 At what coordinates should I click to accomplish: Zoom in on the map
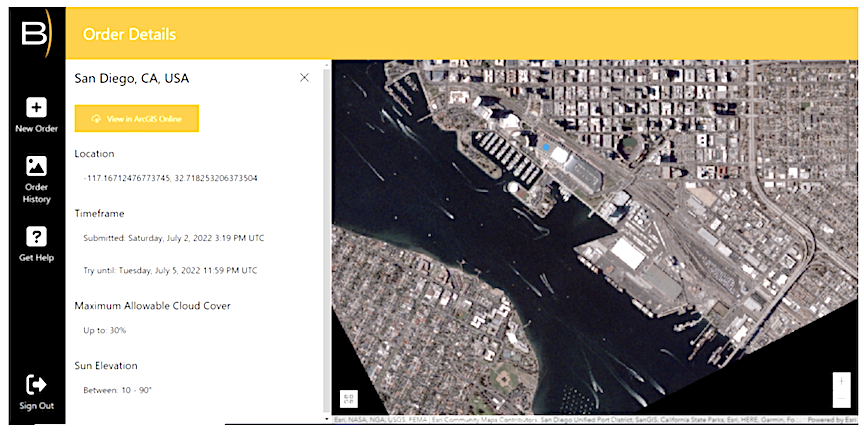tap(844, 381)
